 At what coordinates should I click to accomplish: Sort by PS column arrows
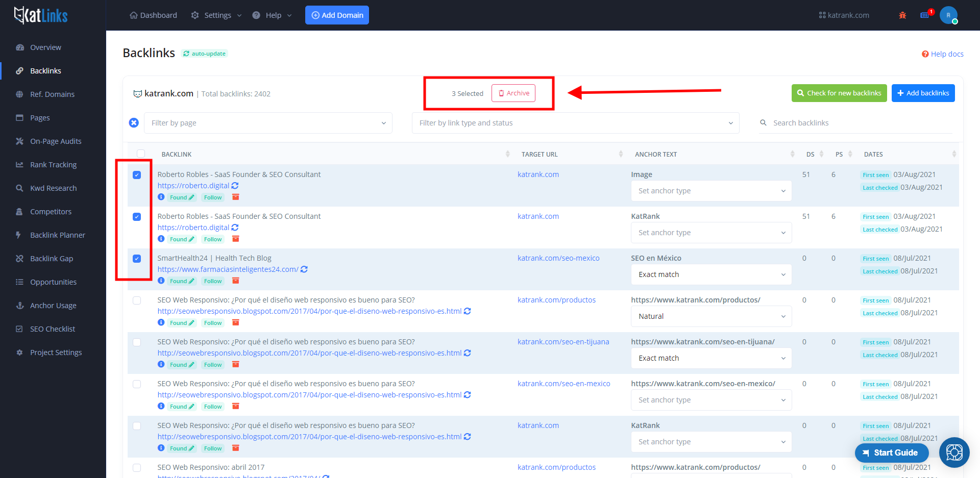850,154
